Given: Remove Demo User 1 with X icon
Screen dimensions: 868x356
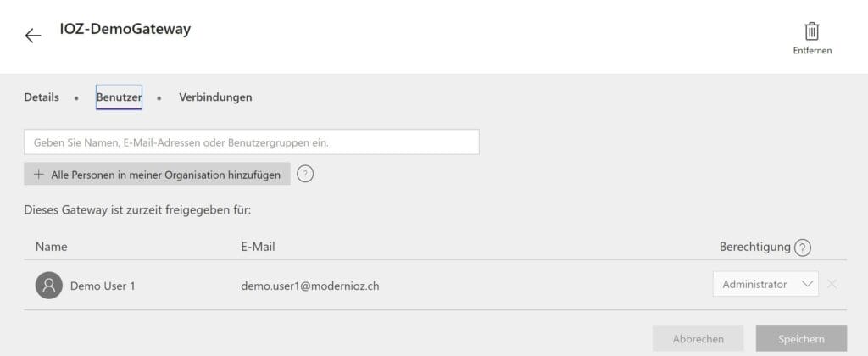Looking at the screenshot, I should point(832,284).
